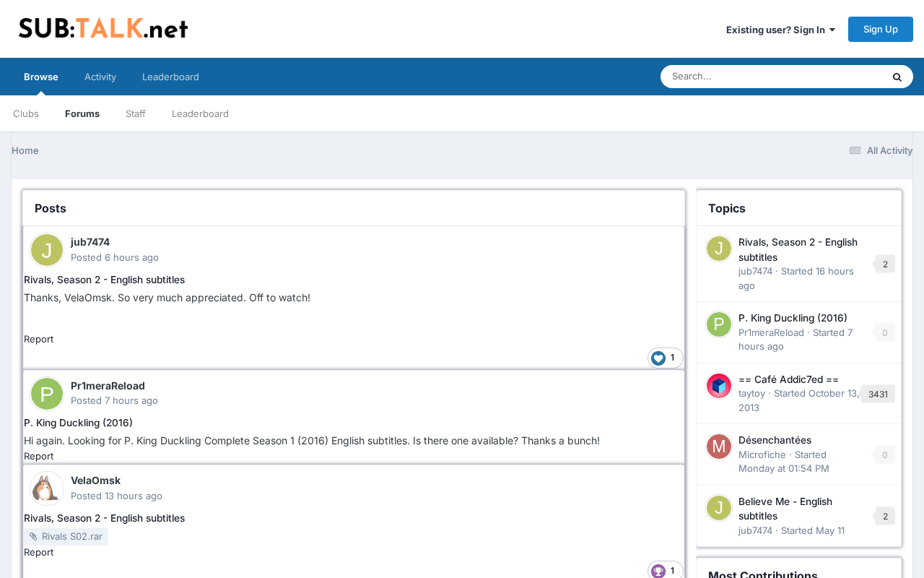Report Pr1meraReload's P. King Duckling post
Screen dimensions: 924x578
point(38,456)
